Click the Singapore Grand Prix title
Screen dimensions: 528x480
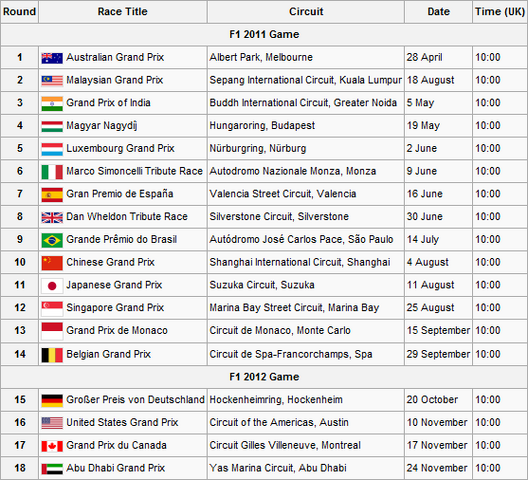pyautogui.click(x=115, y=308)
